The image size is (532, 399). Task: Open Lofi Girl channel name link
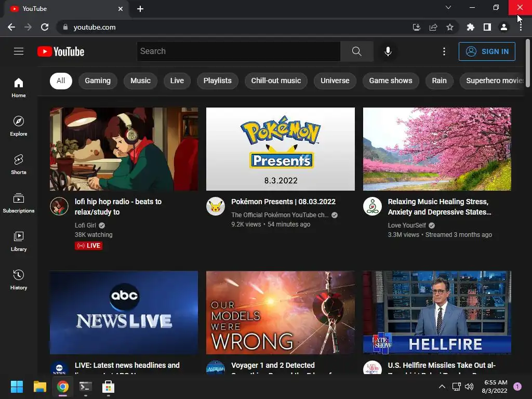[x=86, y=225]
